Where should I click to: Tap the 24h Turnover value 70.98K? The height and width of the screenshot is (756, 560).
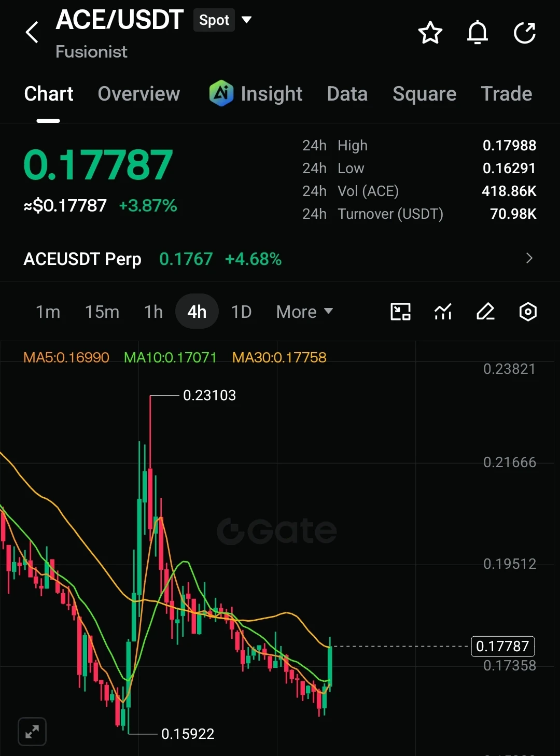coord(513,214)
